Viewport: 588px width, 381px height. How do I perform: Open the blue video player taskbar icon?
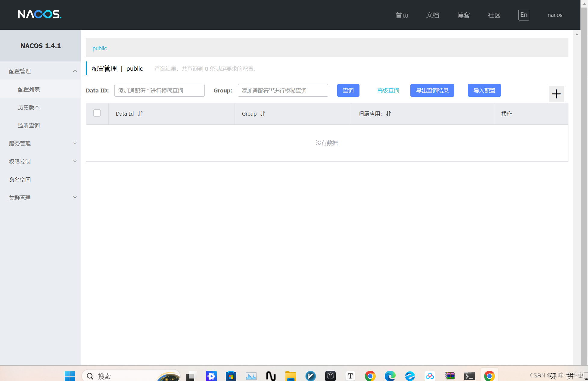[x=211, y=376]
